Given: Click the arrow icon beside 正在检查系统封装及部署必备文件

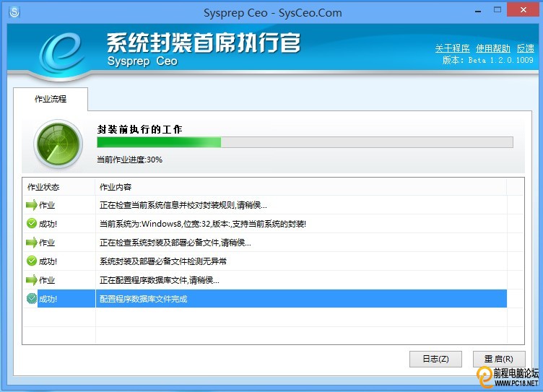Looking at the screenshot, I should [31, 243].
